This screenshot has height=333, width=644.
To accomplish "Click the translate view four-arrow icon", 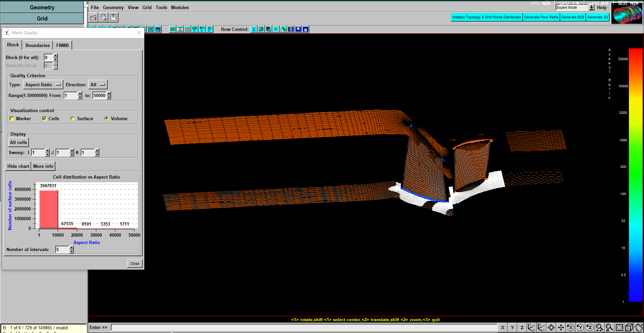I will [x=560, y=327].
